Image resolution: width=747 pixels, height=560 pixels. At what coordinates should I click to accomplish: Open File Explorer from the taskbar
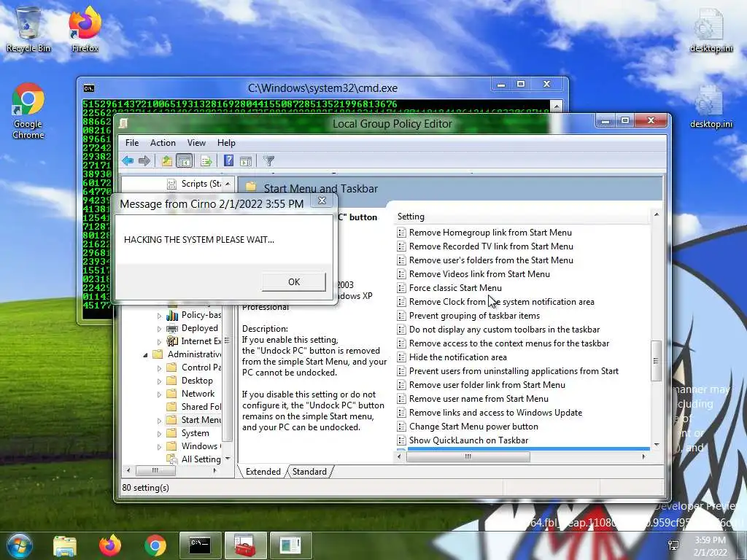point(65,545)
